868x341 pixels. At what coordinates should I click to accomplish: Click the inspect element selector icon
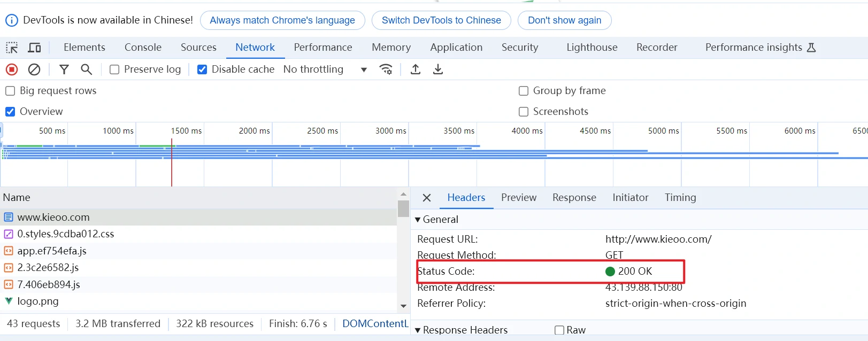pyautogui.click(x=12, y=48)
